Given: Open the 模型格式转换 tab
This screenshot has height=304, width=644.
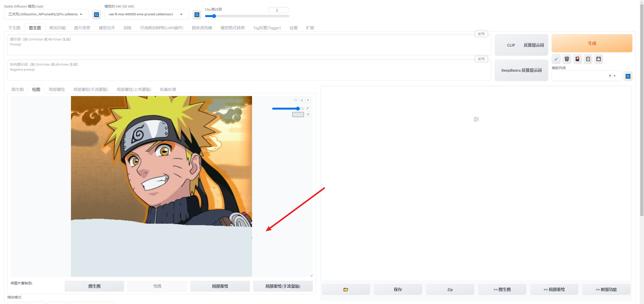Looking at the screenshot, I should (x=233, y=28).
